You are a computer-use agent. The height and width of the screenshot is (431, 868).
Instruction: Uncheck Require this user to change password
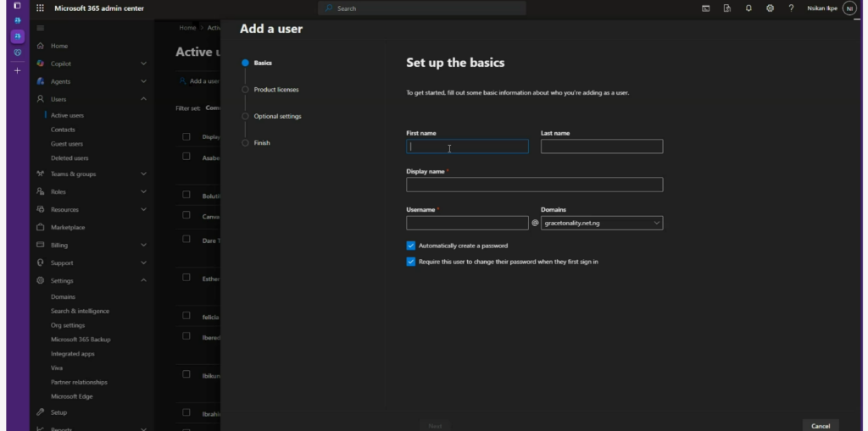[x=411, y=262]
